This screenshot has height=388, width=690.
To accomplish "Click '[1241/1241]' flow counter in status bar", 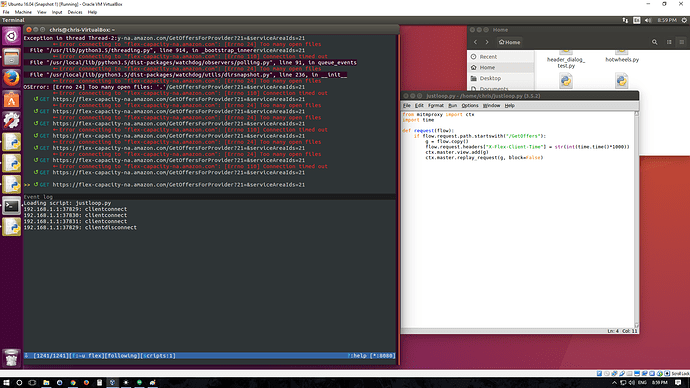I will (51, 356).
